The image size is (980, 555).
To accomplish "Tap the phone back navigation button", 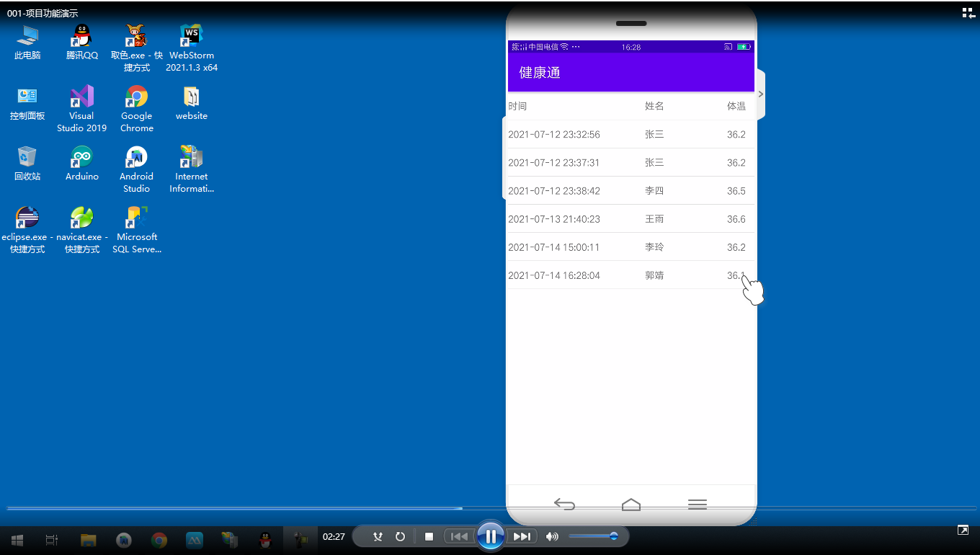I will (x=564, y=505).
